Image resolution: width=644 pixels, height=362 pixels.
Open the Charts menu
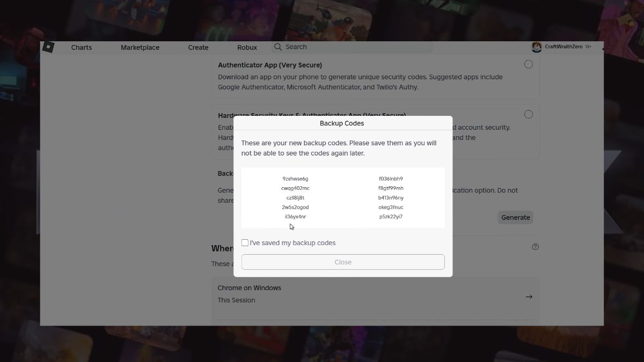(82, 47)
